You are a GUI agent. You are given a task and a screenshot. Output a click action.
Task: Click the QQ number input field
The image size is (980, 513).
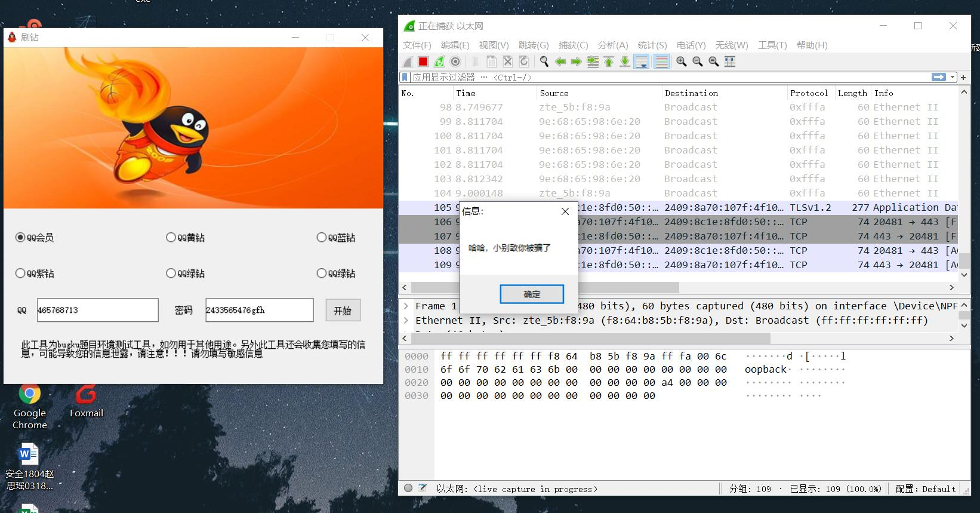pyautogui.click(x=97, y=310)
